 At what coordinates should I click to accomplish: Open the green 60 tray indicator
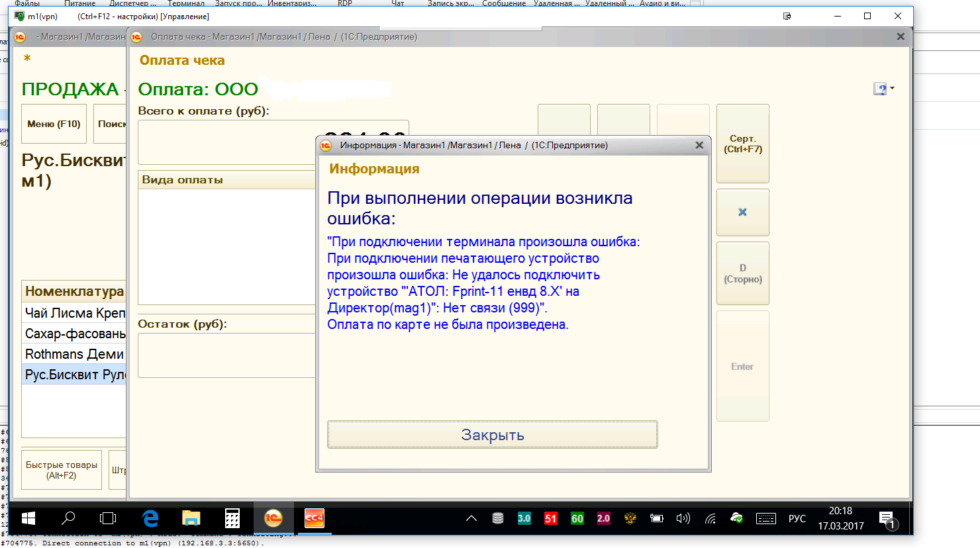[577, 519]
